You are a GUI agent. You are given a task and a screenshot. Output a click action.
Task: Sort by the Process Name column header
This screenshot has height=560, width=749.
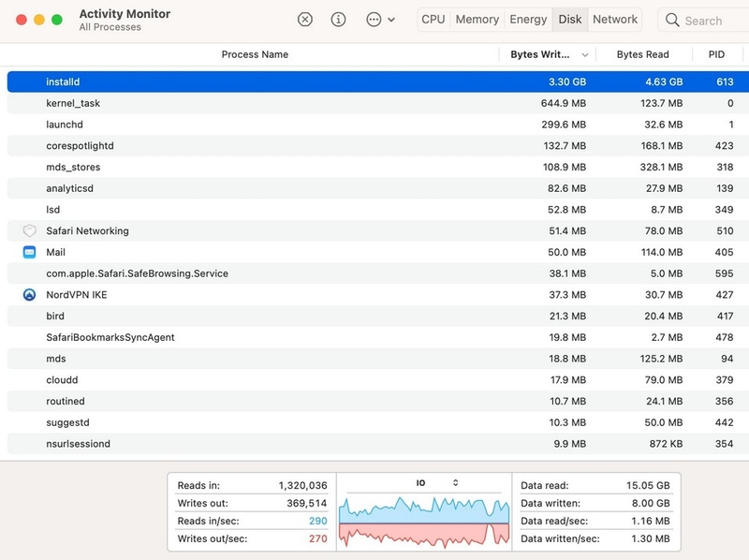pyautogui.click(x=255, y=54)
